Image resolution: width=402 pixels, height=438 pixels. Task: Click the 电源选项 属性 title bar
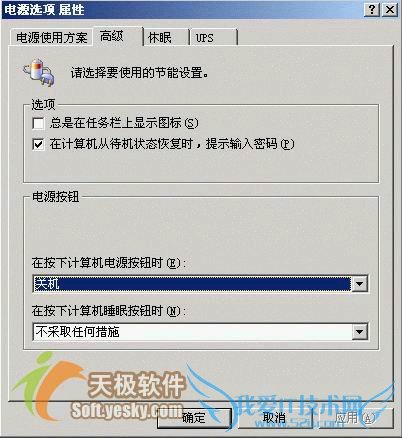pos(183,10)
